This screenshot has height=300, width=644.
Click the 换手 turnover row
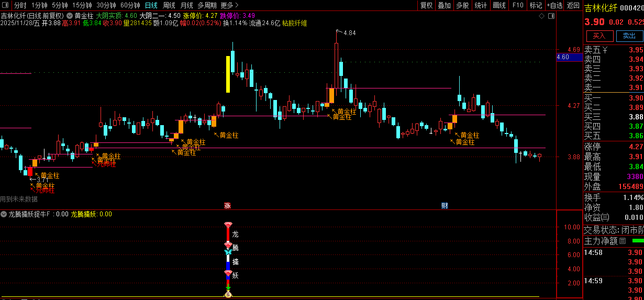[614, 197]
